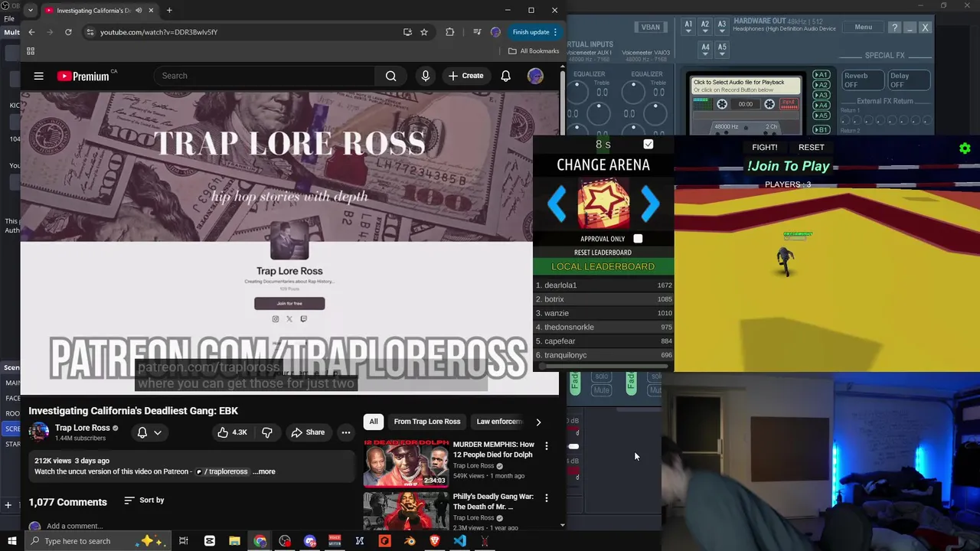980x551 pixels.
Task: Open hardware out A3 device dropdown
Action: click(722, 27)
